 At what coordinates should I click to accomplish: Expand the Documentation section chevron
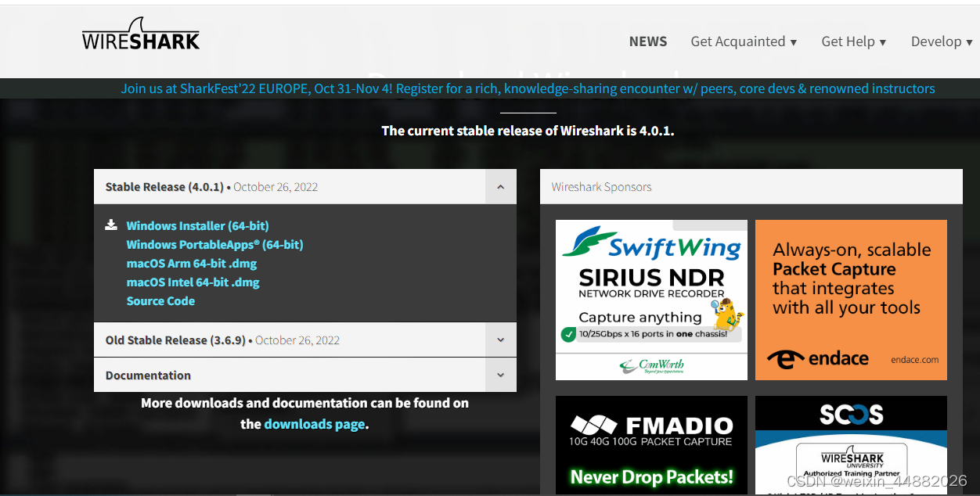[x=500, y=376]
